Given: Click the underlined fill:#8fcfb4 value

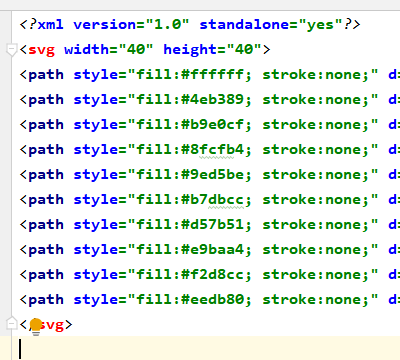Looking at the screenshot, I should (x=194, y=150).
